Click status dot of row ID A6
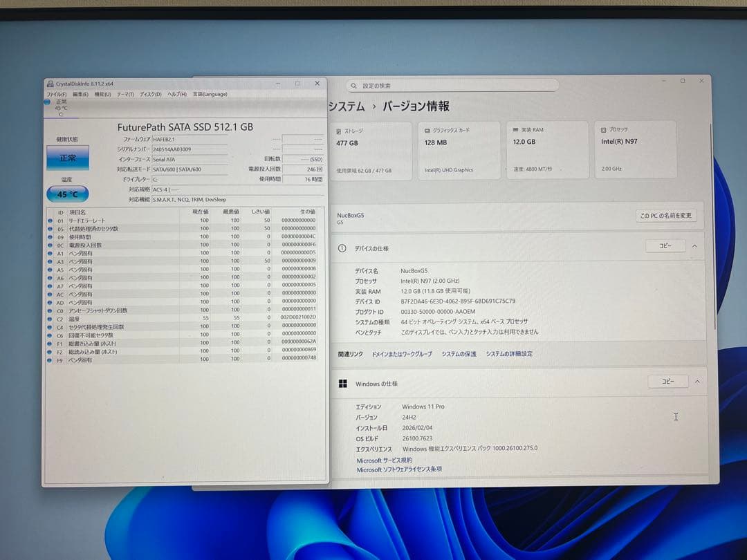 50,278
